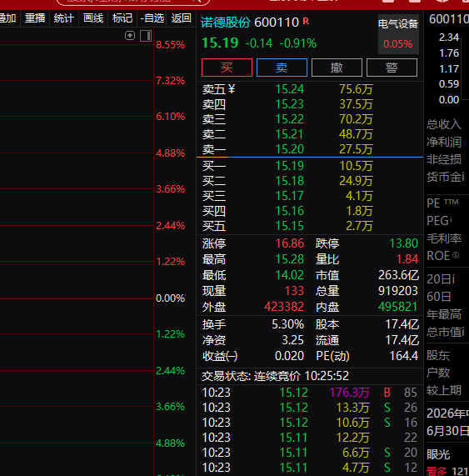Click the 最高 value 15.28
Viewport: 469px width, 476px height.
[x=290, y=259]
